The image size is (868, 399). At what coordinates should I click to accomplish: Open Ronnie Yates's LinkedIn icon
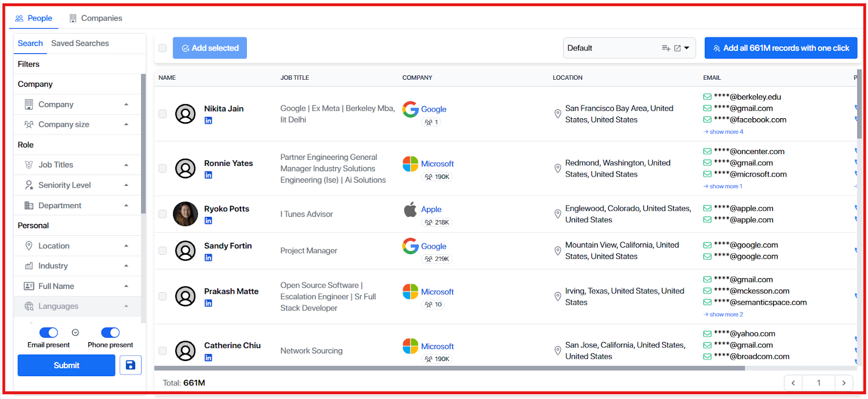pos(208,175)
